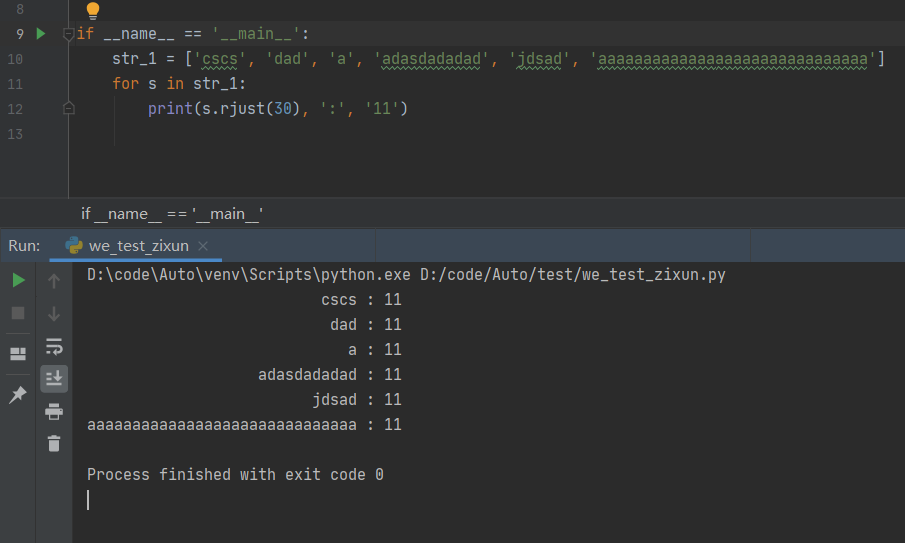Click 'adasdadadad : 11' output line
Screen dimensions: 905x543
(x=330, y=375)
